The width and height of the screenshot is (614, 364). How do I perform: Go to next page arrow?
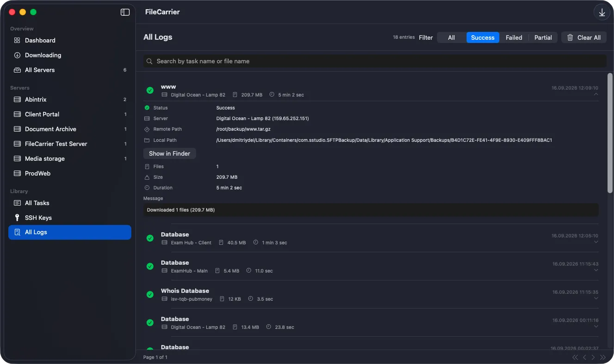click(593, 357)
